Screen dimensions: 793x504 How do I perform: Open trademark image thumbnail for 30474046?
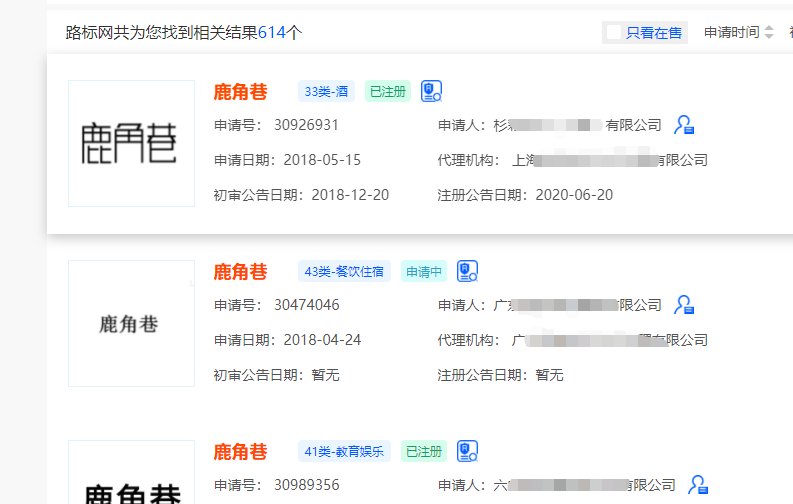click(x=131, y=324)
